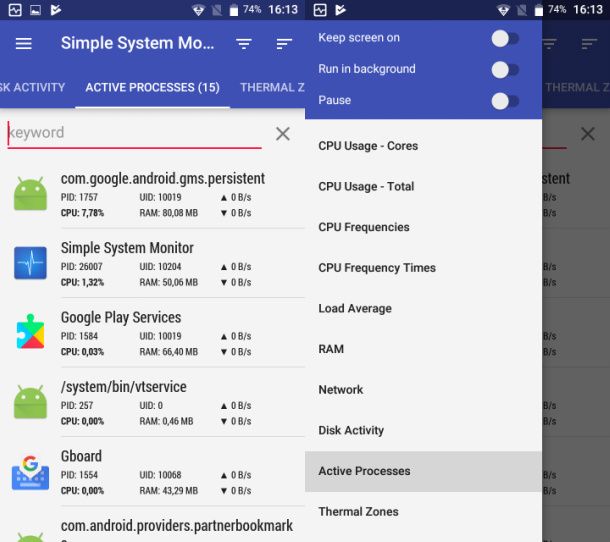Screen dimensions: 610x542
Task: Open CPU Usage - Cores in drawer
Action: [x=423, y=146]
